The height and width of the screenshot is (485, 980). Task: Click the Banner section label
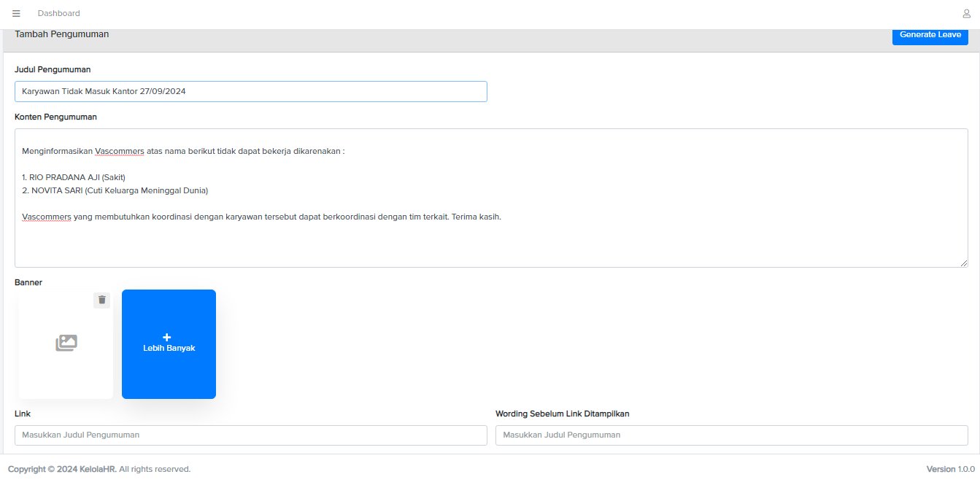click(28, 282)
